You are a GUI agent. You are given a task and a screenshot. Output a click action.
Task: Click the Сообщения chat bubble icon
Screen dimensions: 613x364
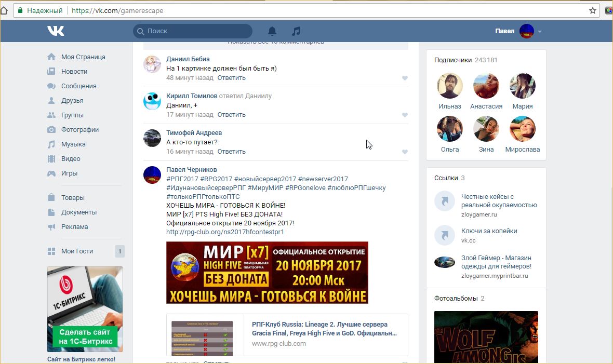(x=51, y=86)
